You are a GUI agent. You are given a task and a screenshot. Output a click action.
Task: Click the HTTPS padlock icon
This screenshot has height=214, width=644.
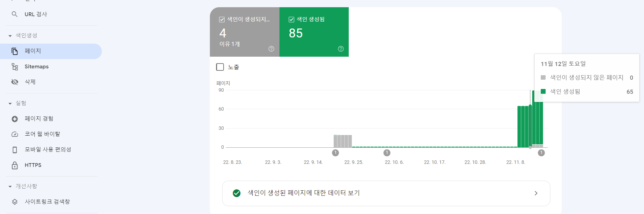14,165
